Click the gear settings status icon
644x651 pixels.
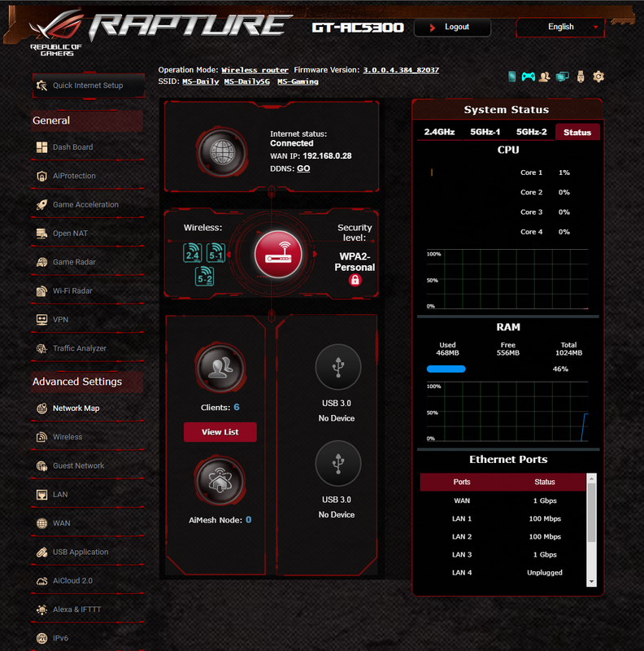tap(598, 76)
